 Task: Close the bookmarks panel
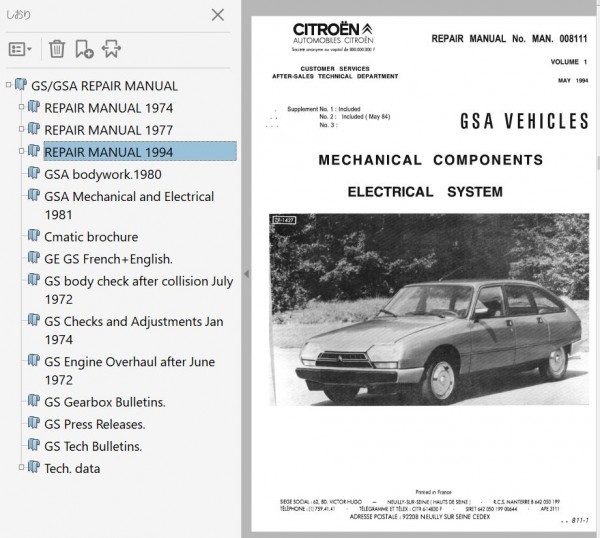(218, 15)
